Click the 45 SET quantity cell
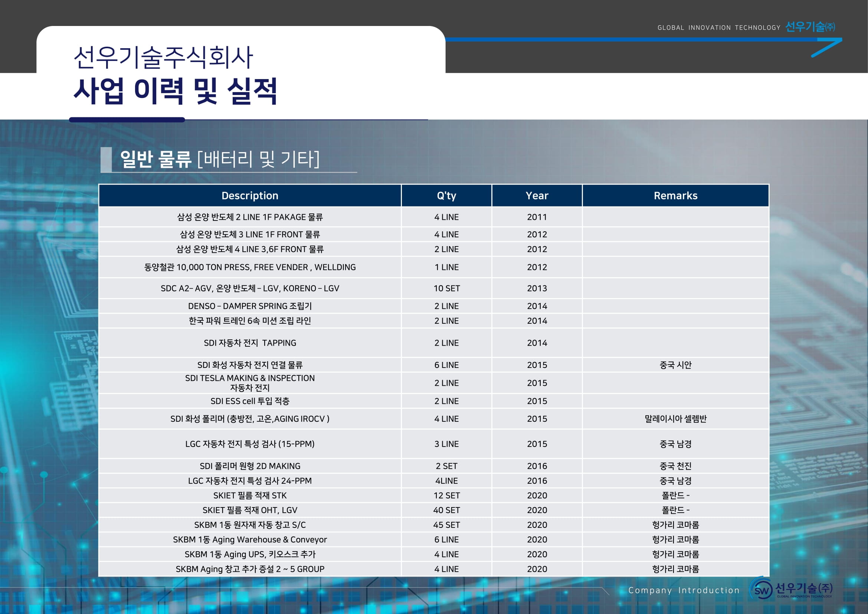868x614 pixels. tap(446, 525)
